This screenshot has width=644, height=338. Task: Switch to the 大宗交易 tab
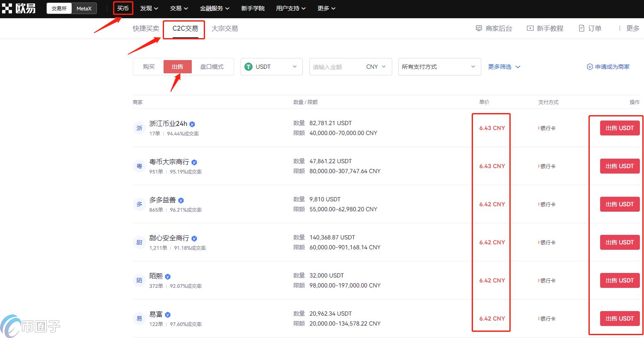point(224,29)
